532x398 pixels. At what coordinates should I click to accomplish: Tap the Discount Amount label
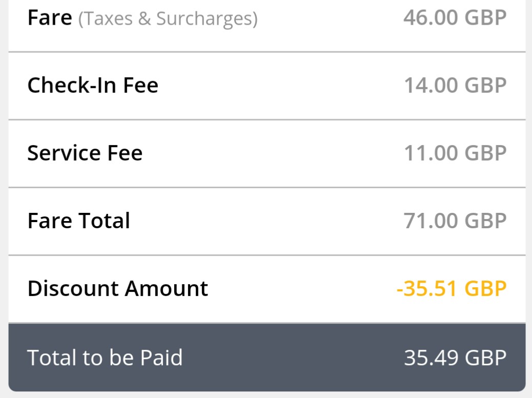118,289
